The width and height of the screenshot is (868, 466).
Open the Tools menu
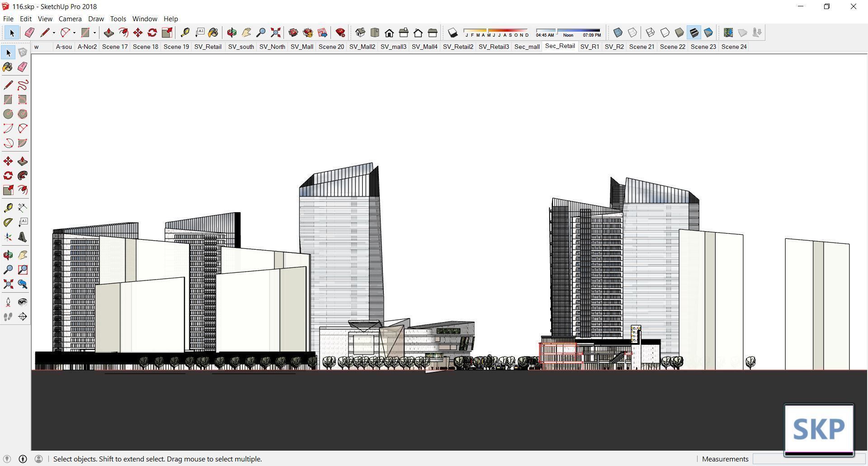pos(118,19)
